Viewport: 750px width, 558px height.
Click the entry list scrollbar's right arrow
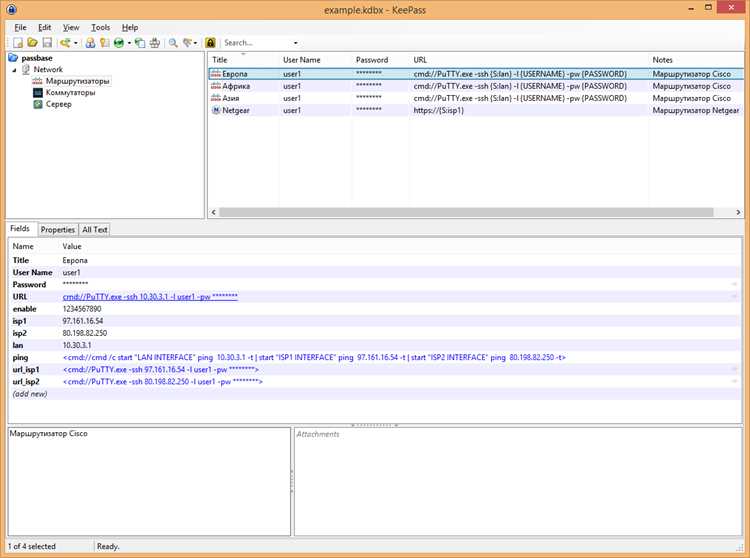click(738, 212)
